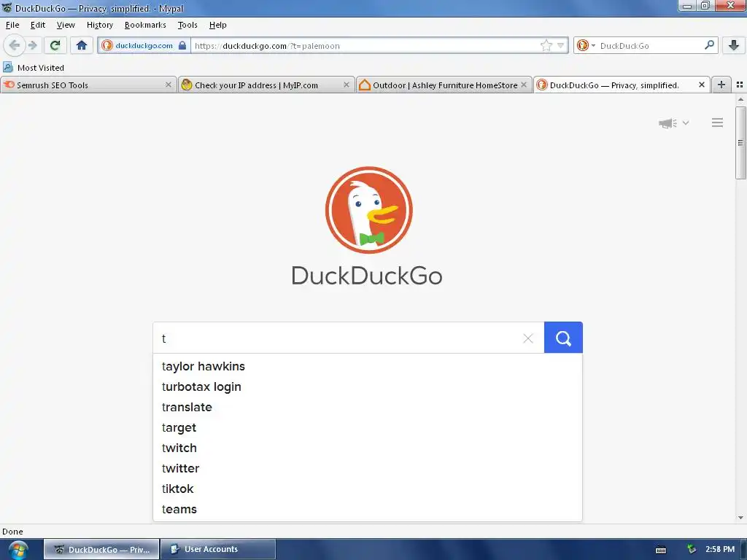Open the File menu
Screen dimensions: 747x560
pyautogui.click(x=12, y=25)
